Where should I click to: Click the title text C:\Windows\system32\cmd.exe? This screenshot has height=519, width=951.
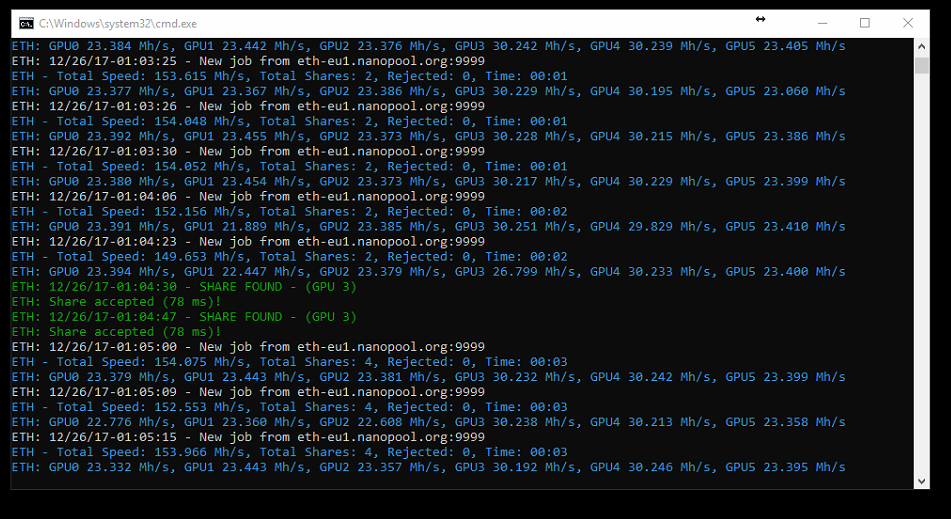(118, 24)
